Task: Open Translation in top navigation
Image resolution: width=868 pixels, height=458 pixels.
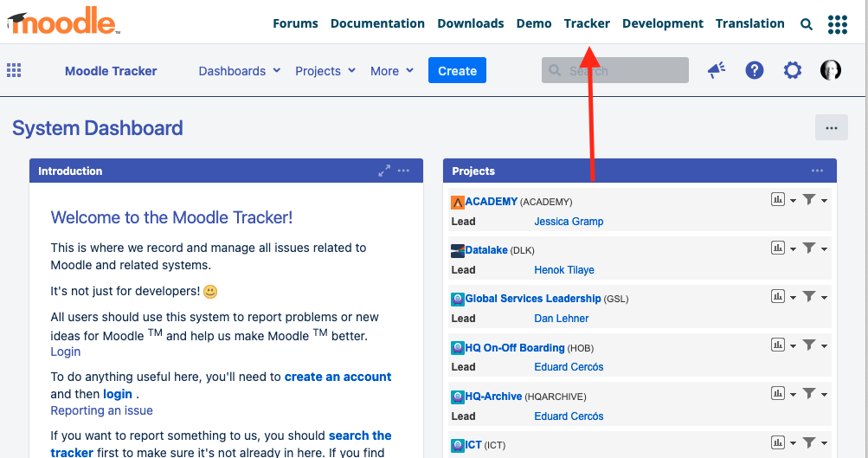Action: coord(750,23)
